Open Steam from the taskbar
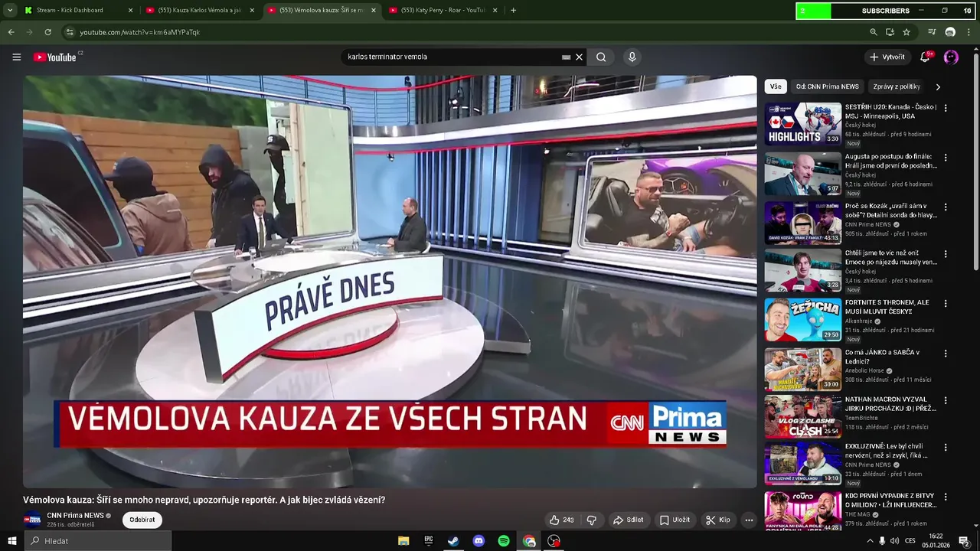This screenshot has width=980, height=551. [453, 541]
